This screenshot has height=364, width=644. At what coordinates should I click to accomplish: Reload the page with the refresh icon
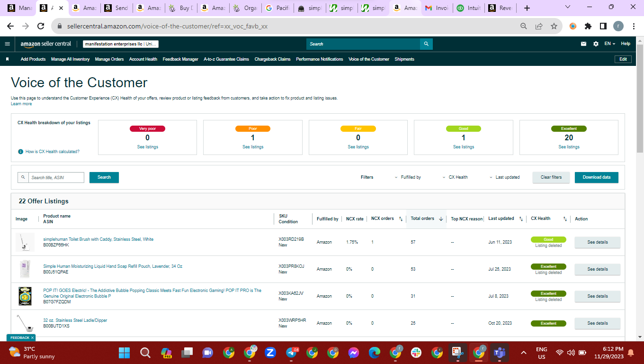(x=41, y=27)
